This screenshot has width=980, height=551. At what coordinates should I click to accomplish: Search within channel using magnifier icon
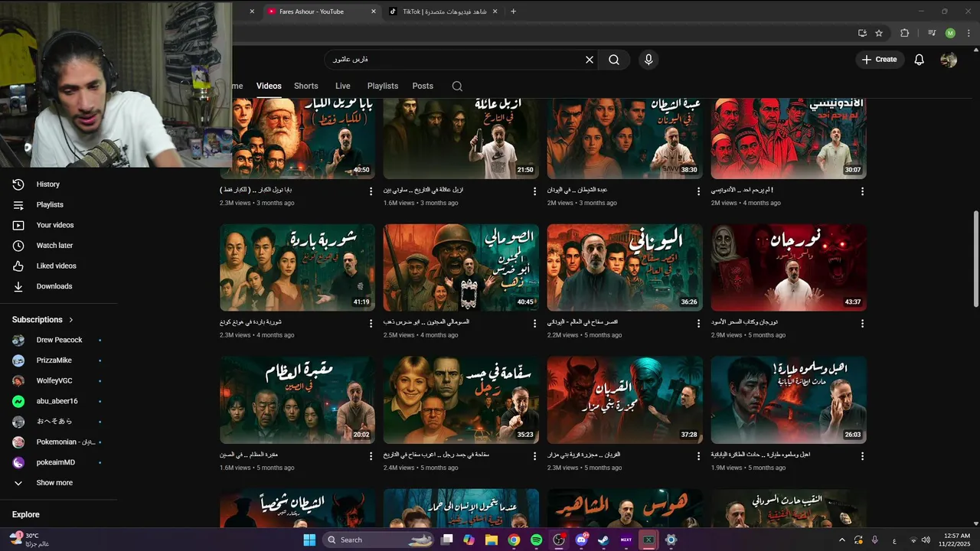[x=457, y=86]
